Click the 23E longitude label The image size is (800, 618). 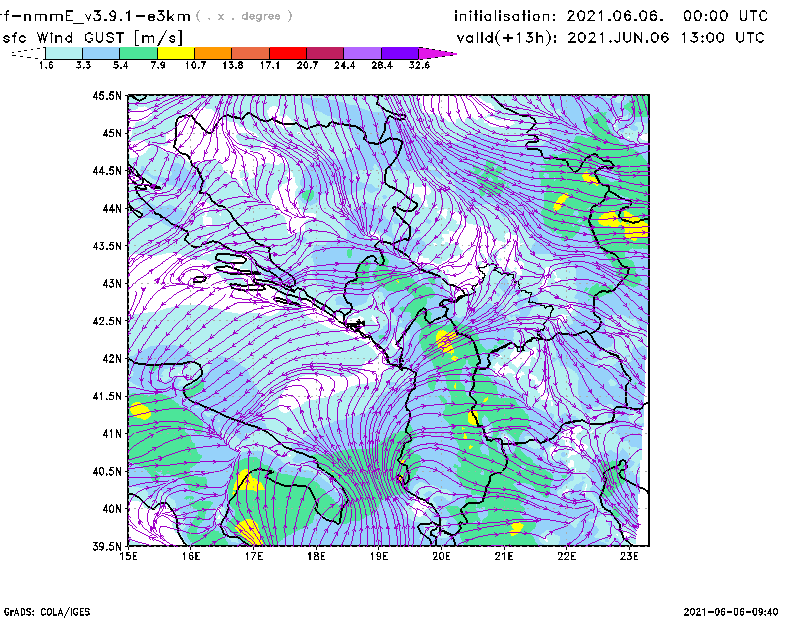(x=629, y=556)
